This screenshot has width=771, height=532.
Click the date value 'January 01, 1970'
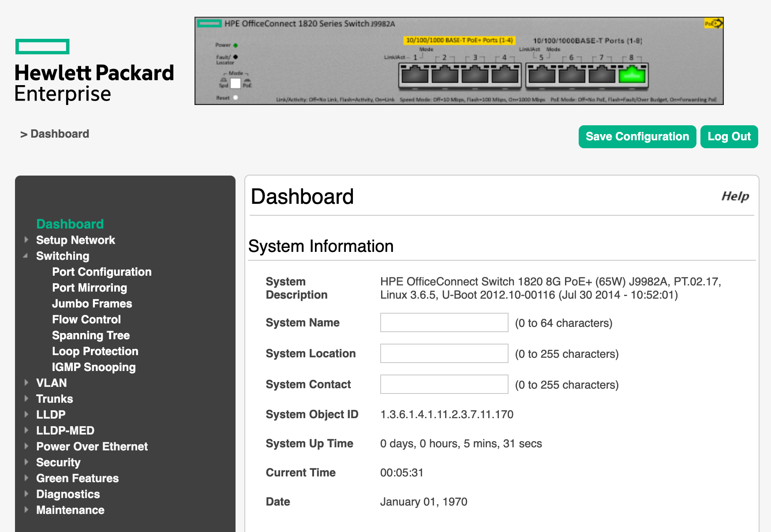(424, 502)
